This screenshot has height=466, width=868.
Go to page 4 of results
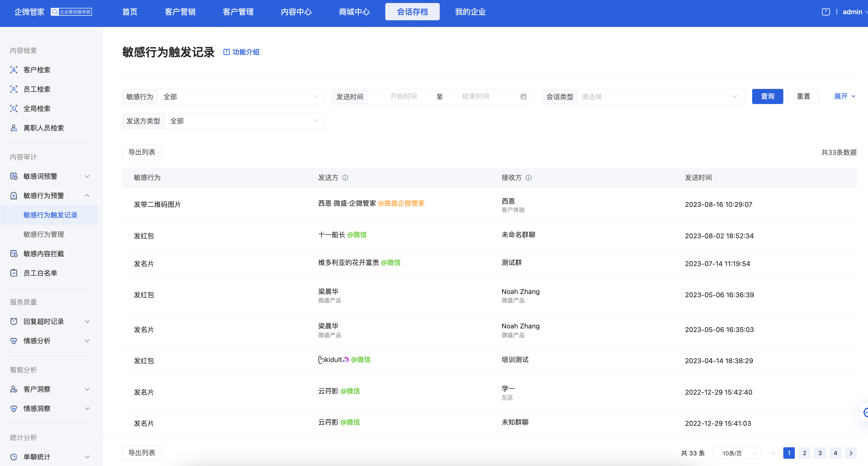(x=835, y=453)
